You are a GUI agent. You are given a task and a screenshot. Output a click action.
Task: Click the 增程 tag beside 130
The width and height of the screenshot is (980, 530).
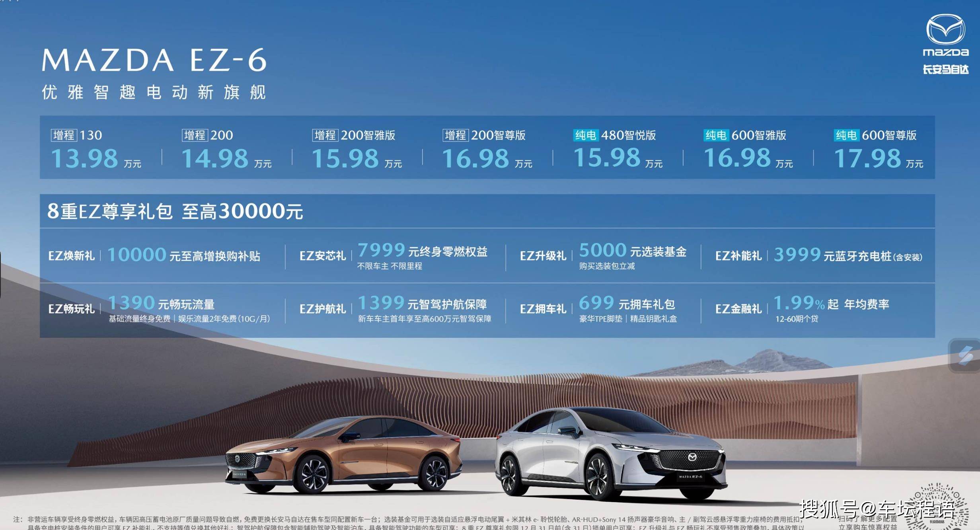tap(64, 135)
